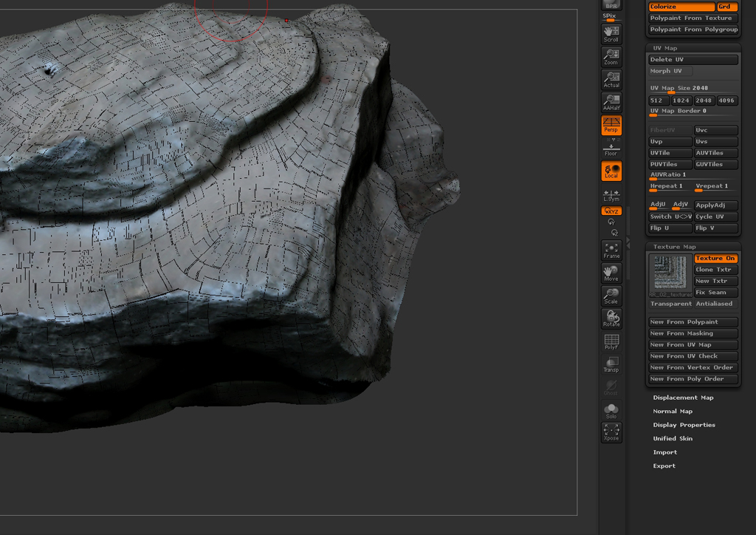Click the New Txtr button

coord(715,281)
